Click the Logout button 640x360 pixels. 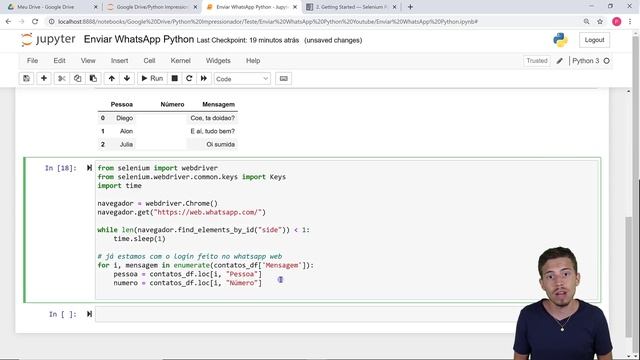(594, 40)
